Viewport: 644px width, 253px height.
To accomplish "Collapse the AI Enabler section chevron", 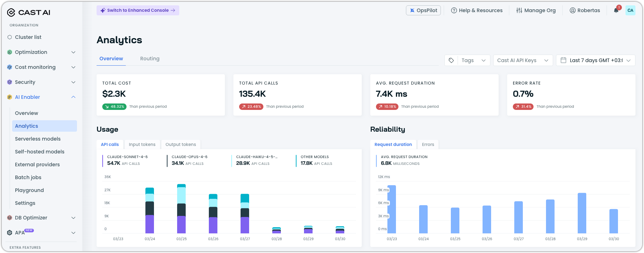I will [x=73, y=97].
